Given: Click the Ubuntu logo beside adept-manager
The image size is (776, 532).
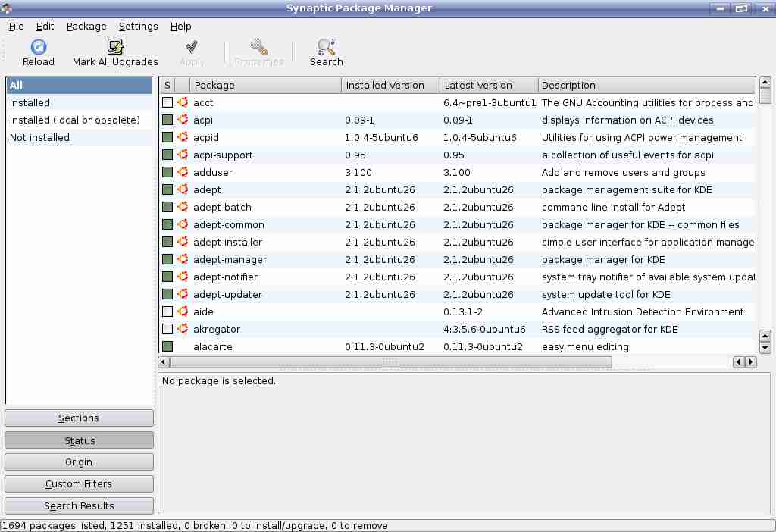Looking at the screenshot, I should 183,259.
